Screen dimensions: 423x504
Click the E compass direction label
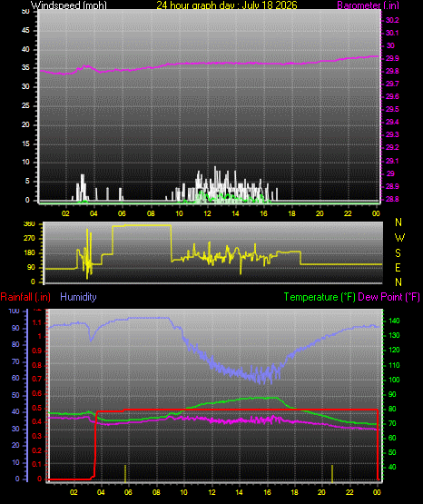click(398, 268)
